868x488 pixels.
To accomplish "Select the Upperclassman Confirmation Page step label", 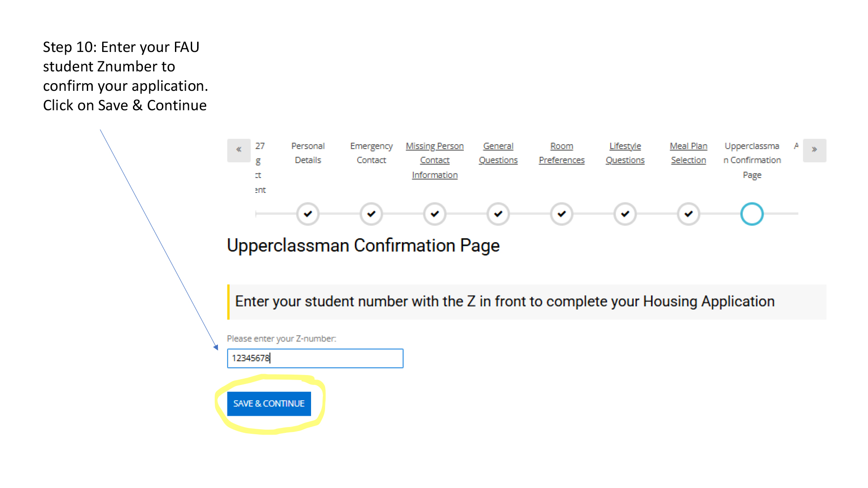I will (x=752, y=160).
